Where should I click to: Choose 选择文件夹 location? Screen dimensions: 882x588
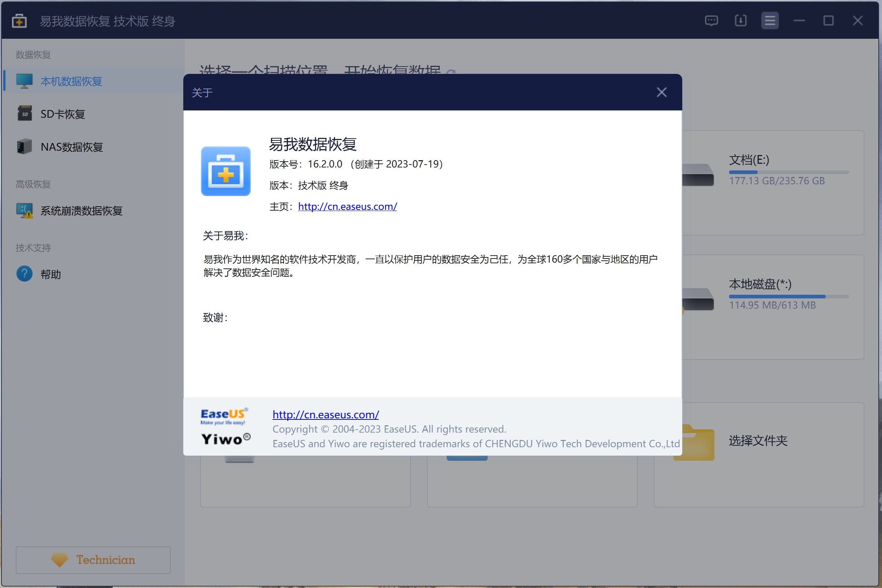[x=759, y=455]
